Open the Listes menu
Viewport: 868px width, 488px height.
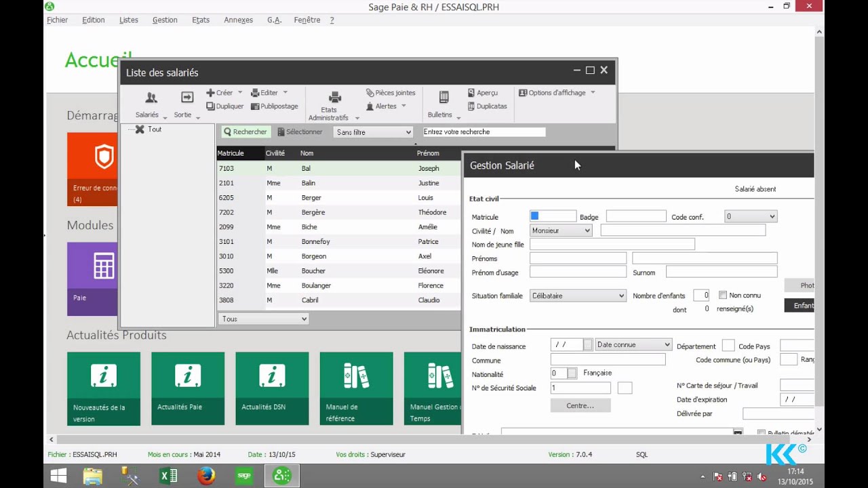tap(129, 20)
